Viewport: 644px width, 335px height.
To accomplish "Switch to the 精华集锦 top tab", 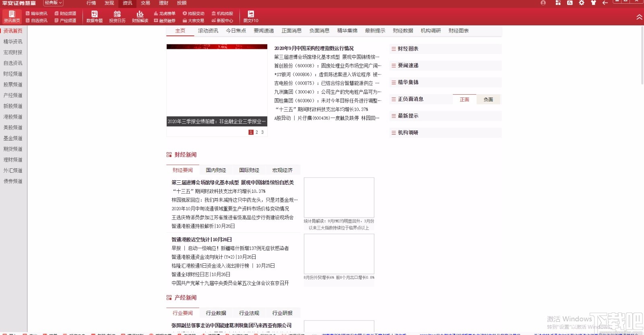I will click(347, 31).
